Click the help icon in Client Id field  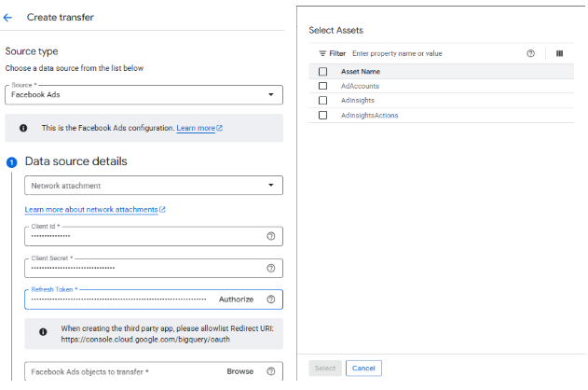(271, 237)
